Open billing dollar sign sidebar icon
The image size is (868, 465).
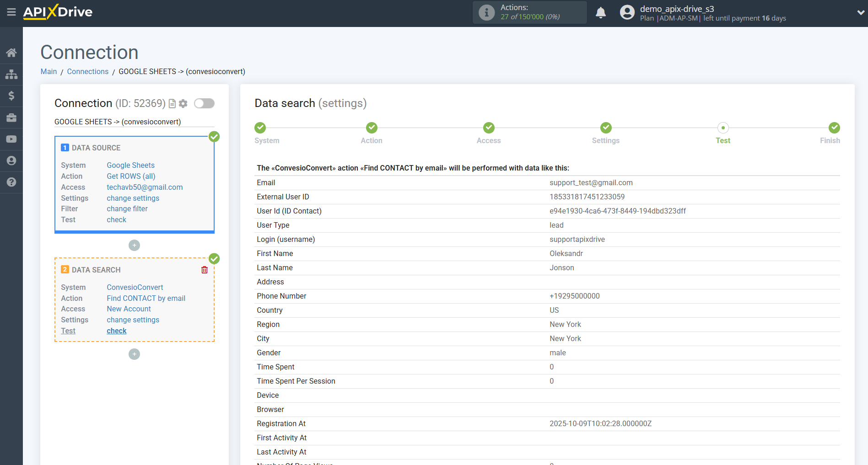click(11, 96)
